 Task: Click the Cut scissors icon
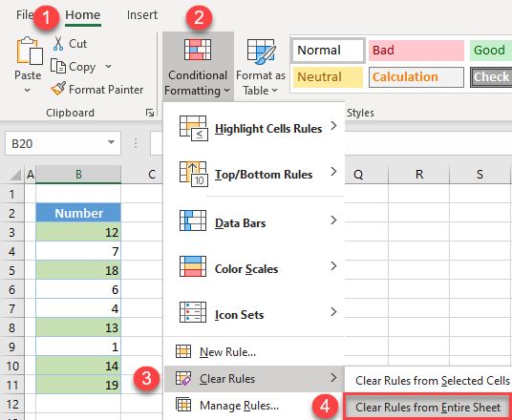[58, 43]
